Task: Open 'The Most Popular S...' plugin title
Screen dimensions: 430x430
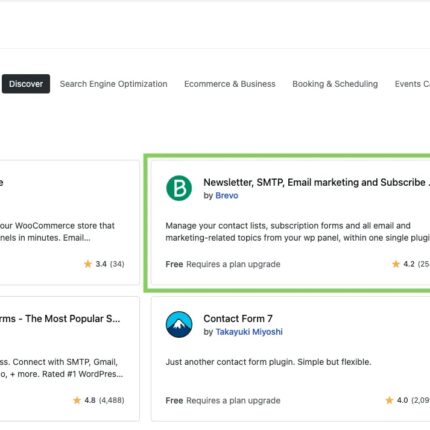Action: (x=60, y=319)
